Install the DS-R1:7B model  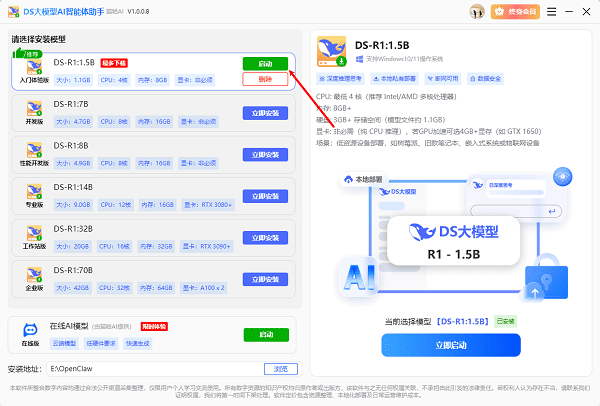[265, 113]
